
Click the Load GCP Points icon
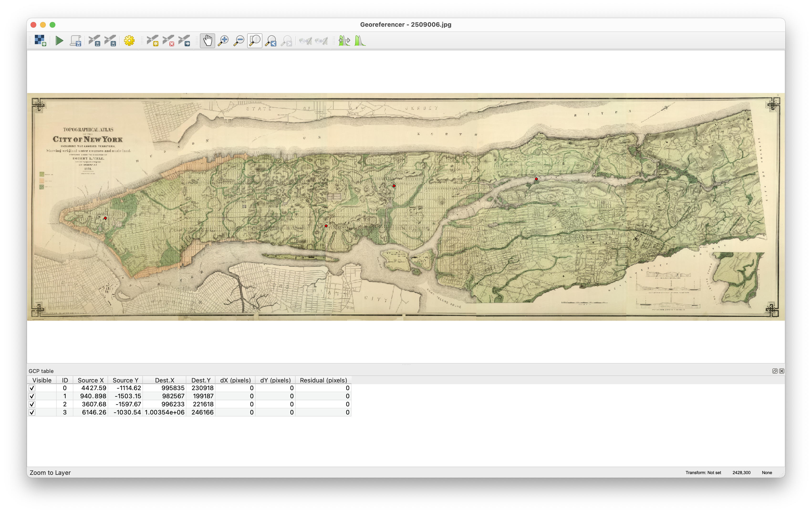94,41
